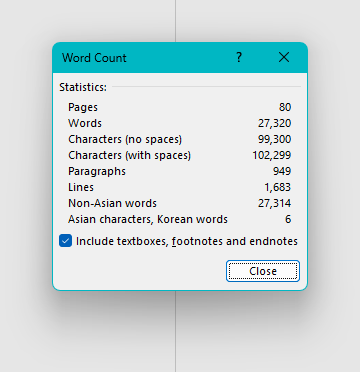
Task: Click the value 99,300
Action: coord(274,139)
